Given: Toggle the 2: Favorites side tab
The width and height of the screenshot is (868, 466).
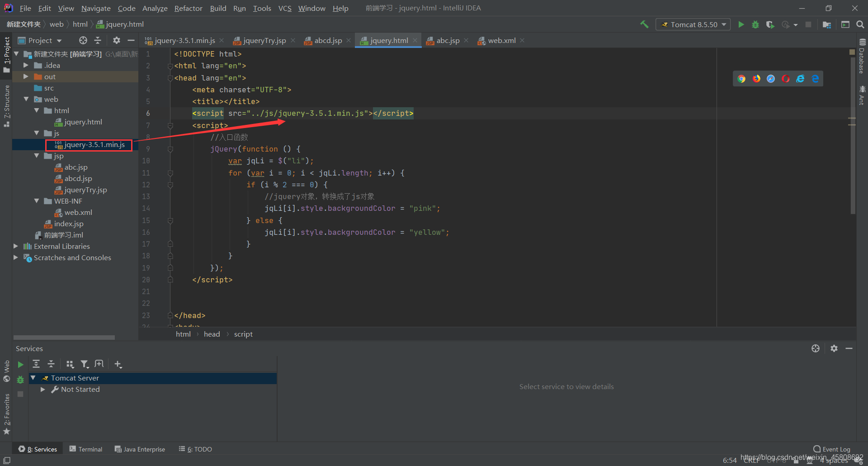Looking at the screenshot, I should pos(6,414).
